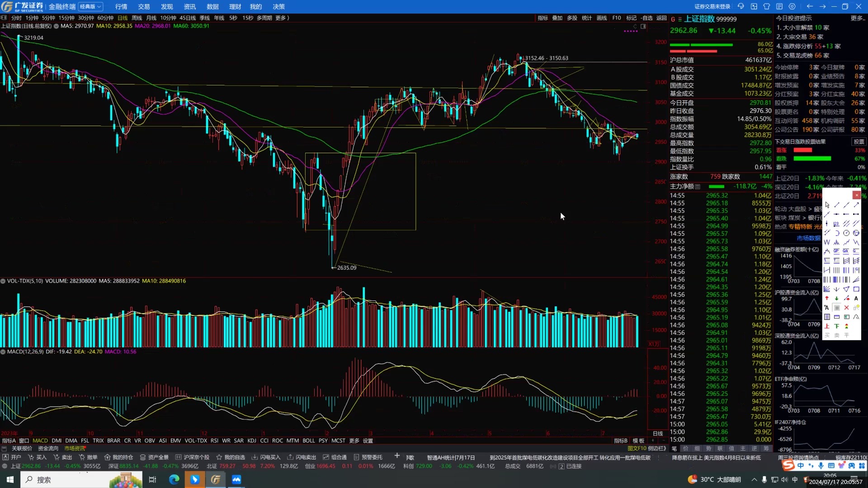This screenshot has height=488, width=868.
Task: Switch to 周线 weekly chart
Action: tap(137, 18)
